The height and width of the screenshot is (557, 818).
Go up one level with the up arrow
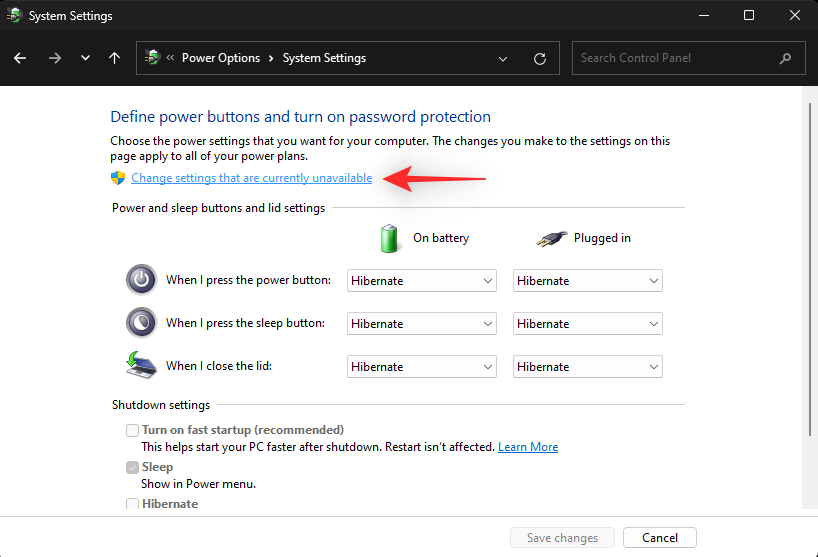114,58
